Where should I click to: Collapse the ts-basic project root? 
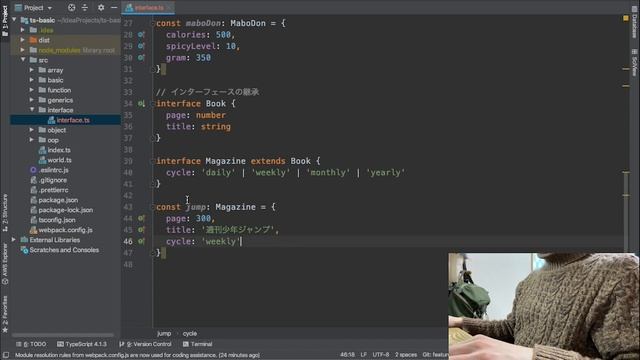coord(14,20)
